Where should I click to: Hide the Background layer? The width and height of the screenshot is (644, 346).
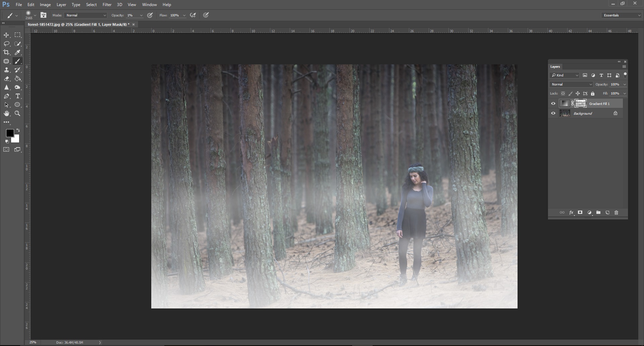(553, 113)
